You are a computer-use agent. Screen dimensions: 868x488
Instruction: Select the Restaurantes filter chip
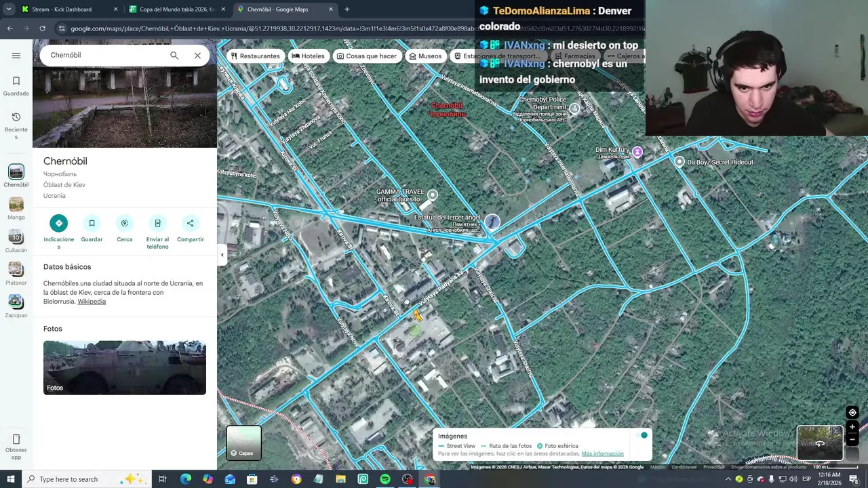pyautogui.click(x=256, y=56)
